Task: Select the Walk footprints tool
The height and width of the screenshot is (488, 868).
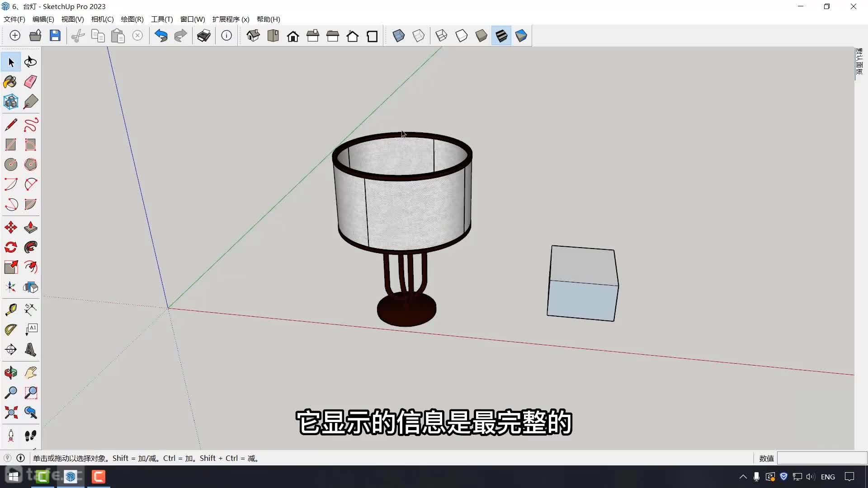Action: (31, 436)
